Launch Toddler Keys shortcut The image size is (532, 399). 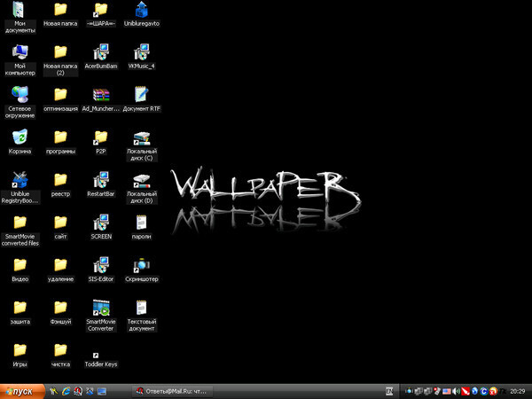(x=101, y=359)
